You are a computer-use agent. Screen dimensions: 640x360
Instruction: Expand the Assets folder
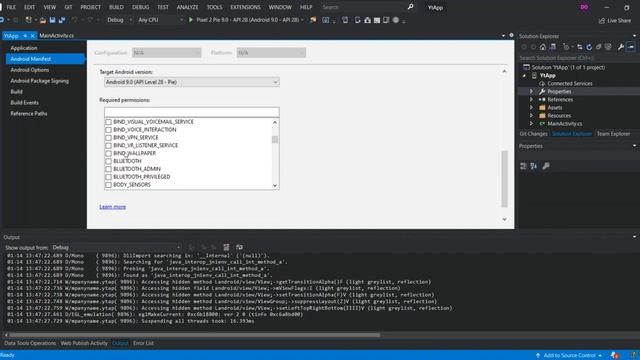point(531,107)
